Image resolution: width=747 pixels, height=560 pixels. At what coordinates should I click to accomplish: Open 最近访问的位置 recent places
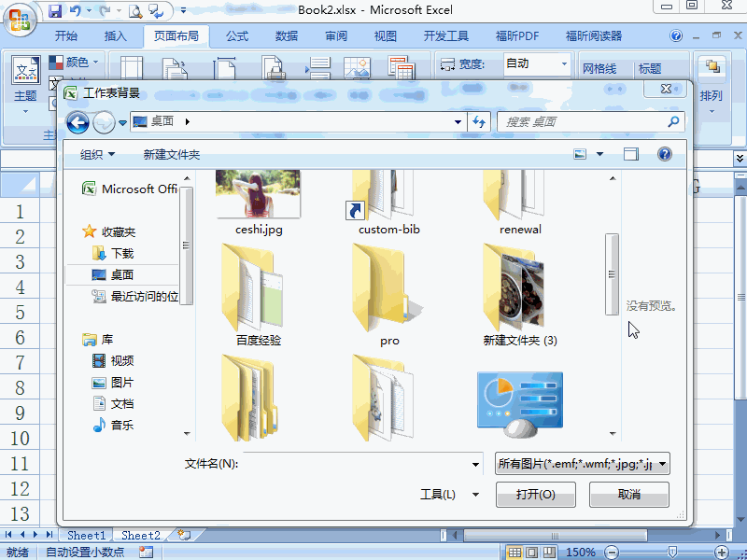[134, 296]
